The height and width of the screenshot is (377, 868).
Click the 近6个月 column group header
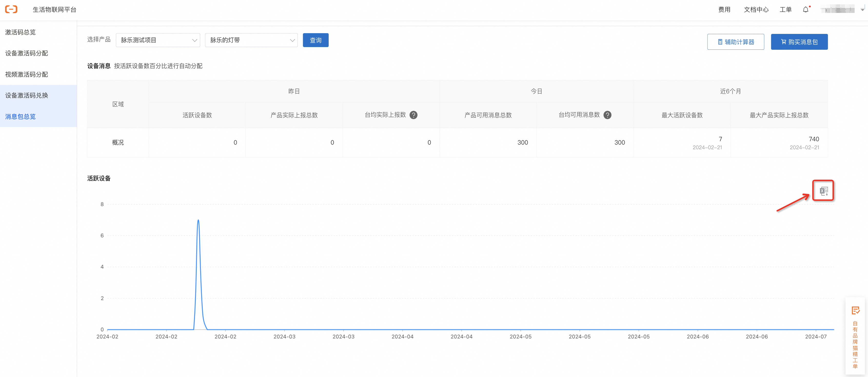(730, 91)
